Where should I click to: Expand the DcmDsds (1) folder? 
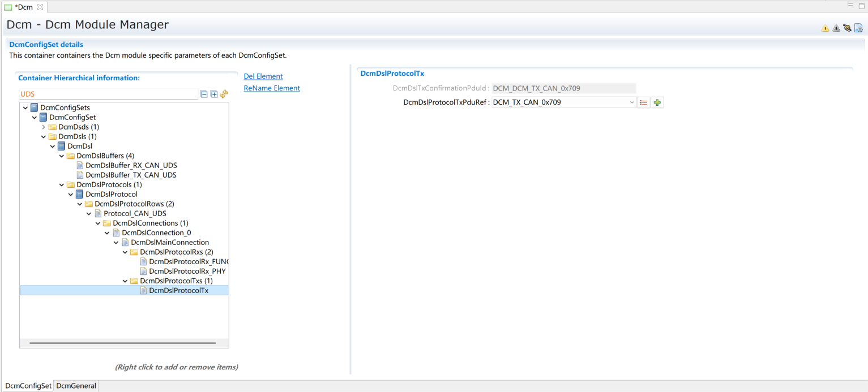click(x=44, y=127)
